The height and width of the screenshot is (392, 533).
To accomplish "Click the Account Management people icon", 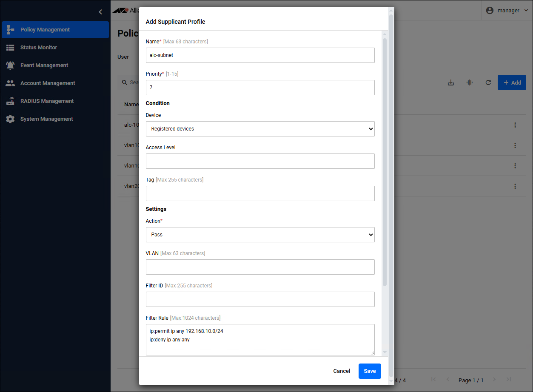I will point(10,83).
